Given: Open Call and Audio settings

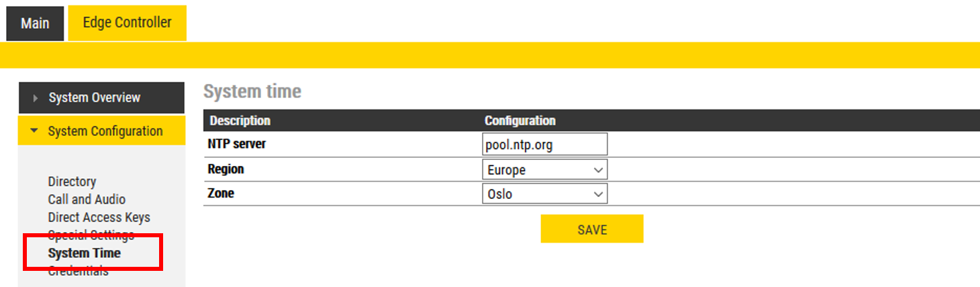Looking at the screenshot, I should [87, 200].
